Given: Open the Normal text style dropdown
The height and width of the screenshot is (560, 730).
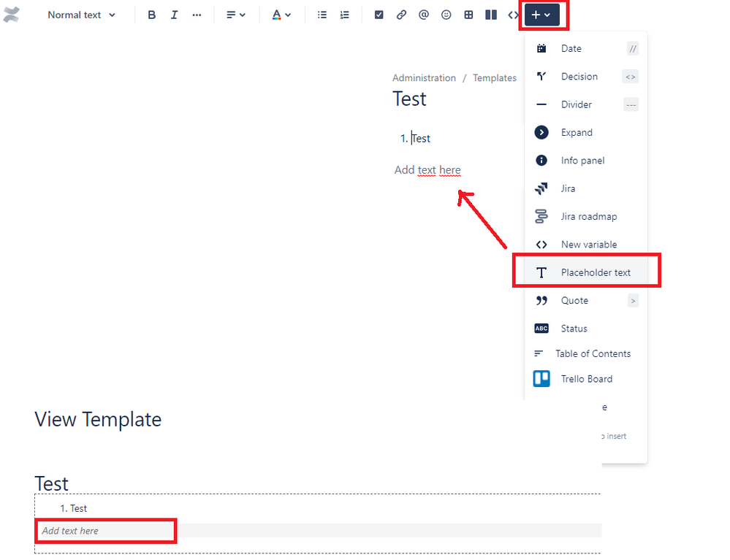Looking at the screenshot, I should point(80,14).
